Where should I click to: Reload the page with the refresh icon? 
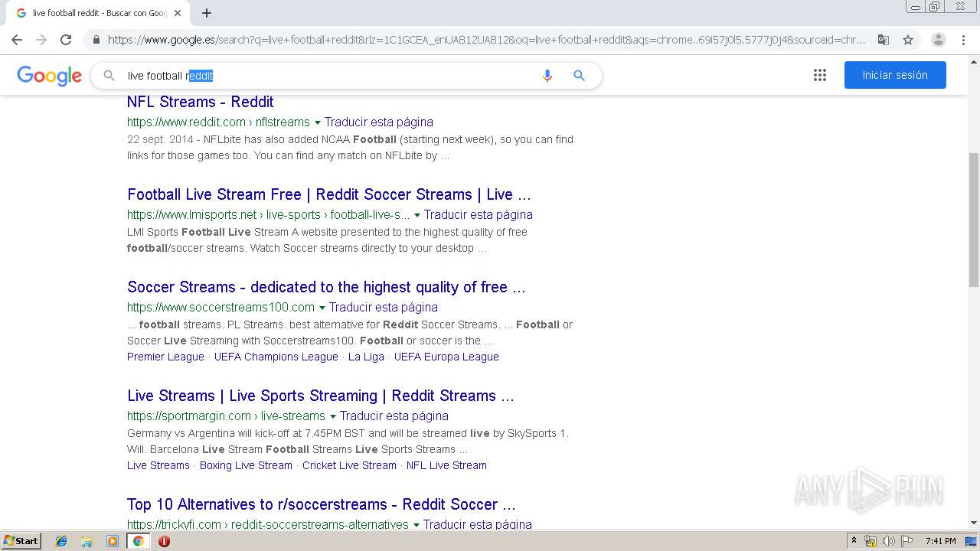(66, 40)
